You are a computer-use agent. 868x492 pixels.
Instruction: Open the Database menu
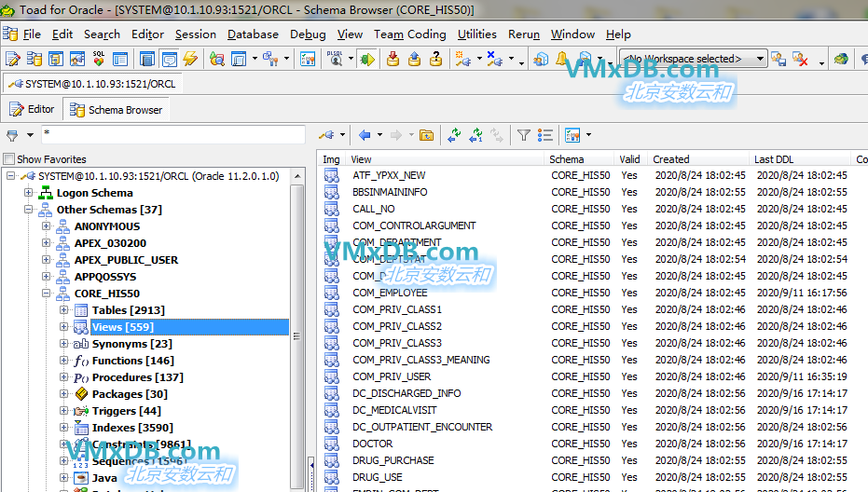tap(253, 34)
